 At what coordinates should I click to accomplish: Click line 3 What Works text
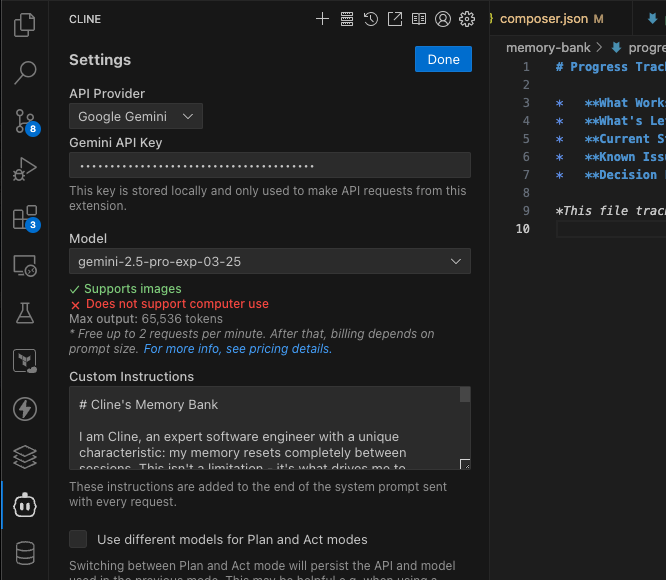[x=624, y=103]
